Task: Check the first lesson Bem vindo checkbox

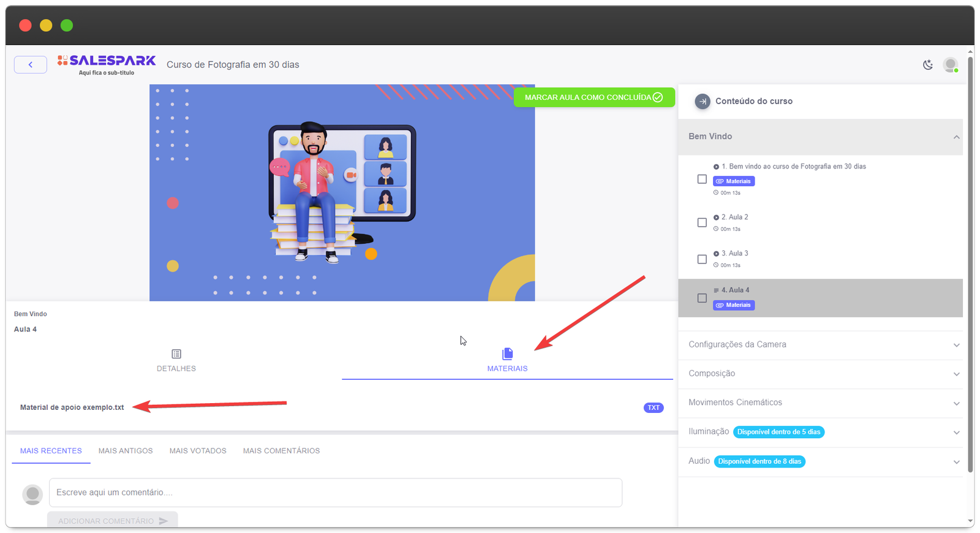Action: [702, 180]
